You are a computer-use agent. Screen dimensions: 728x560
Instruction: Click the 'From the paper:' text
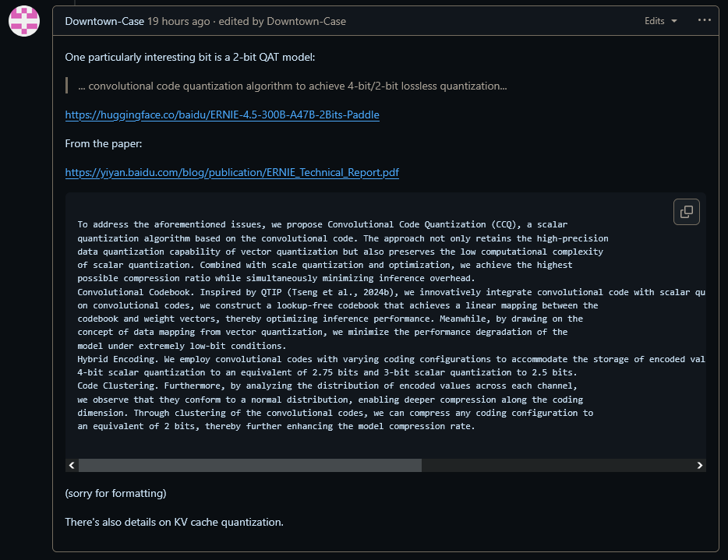pos(104,144)
